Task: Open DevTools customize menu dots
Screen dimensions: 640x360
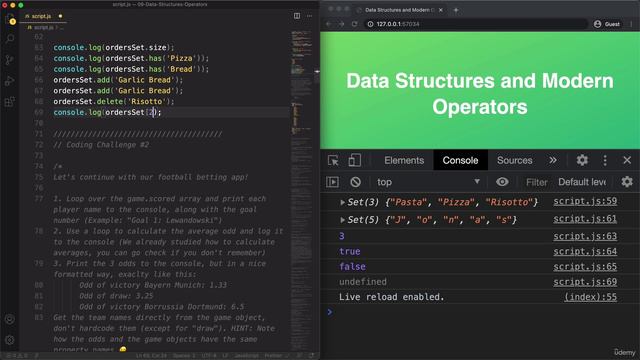Action: coord(605,160)
